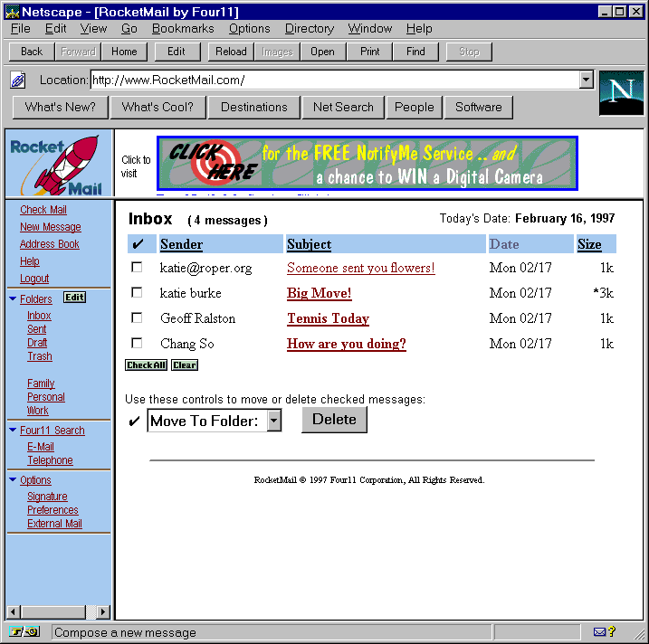649x644 pixels.
Task: Collapse the Four11 Search section triangle
Action: tap(13, 430)
